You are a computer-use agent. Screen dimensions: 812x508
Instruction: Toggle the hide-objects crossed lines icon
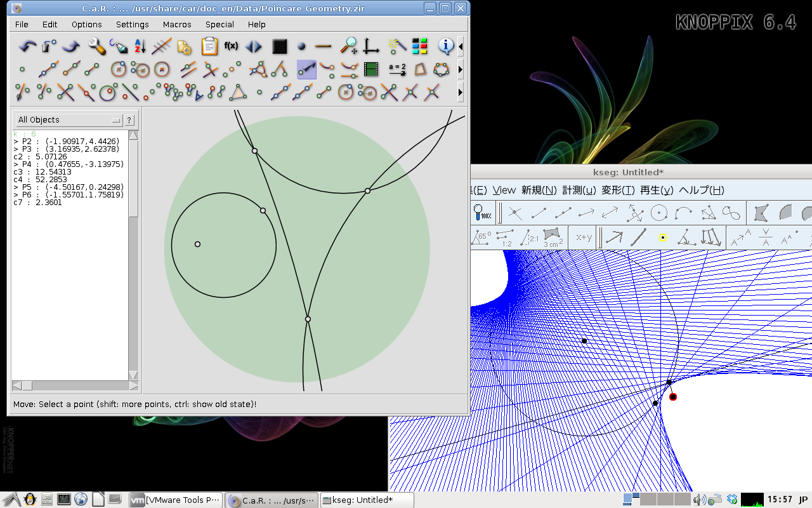point(161,46)
